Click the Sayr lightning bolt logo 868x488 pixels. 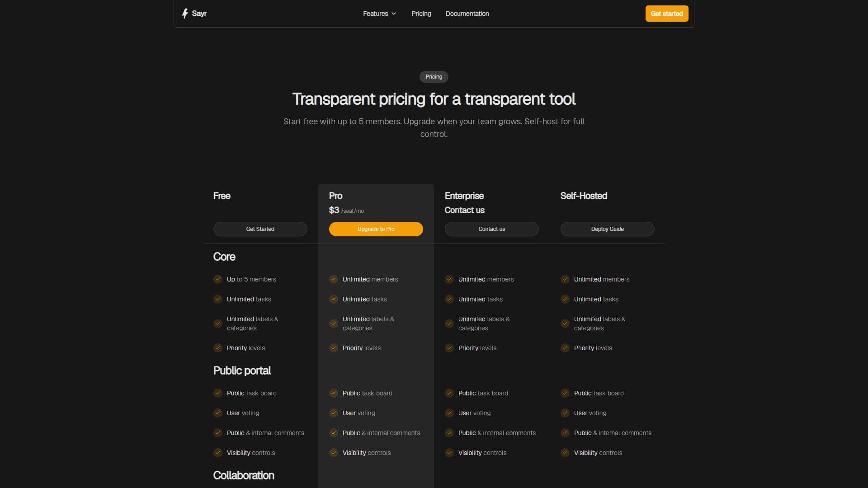pos(185,14)
